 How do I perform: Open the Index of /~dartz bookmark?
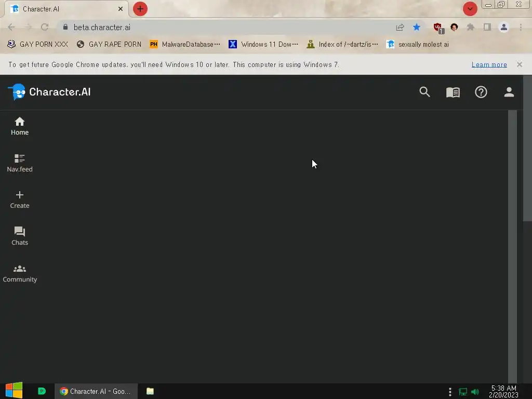tap(342, 45)
